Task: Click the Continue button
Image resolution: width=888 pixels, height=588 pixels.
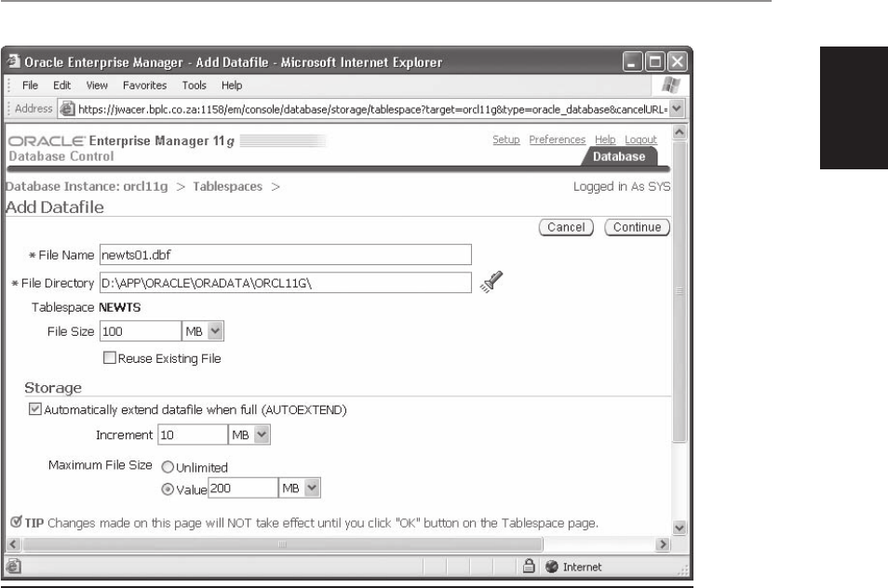Action: click(637, 227)
